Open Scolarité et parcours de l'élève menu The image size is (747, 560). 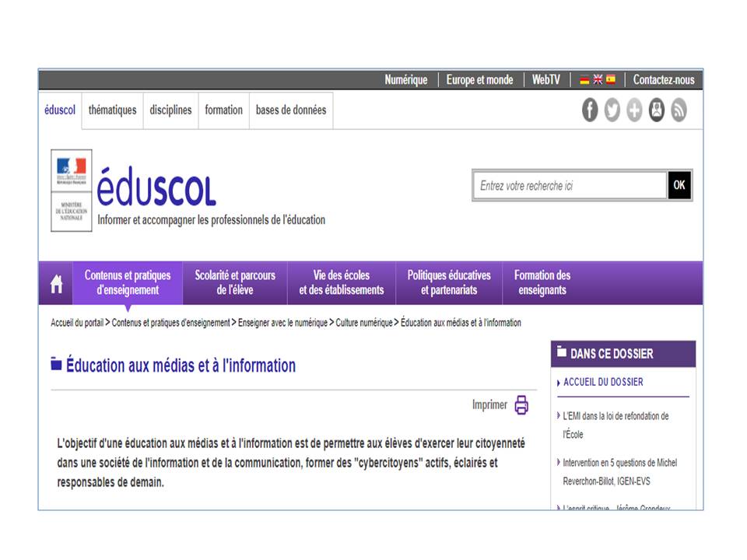235,283
